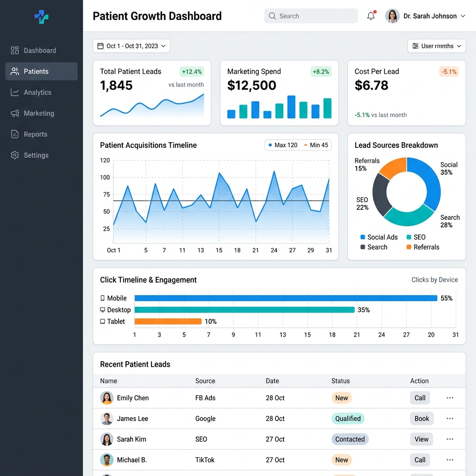Click the Analytics line chart icon

point(14,93)
